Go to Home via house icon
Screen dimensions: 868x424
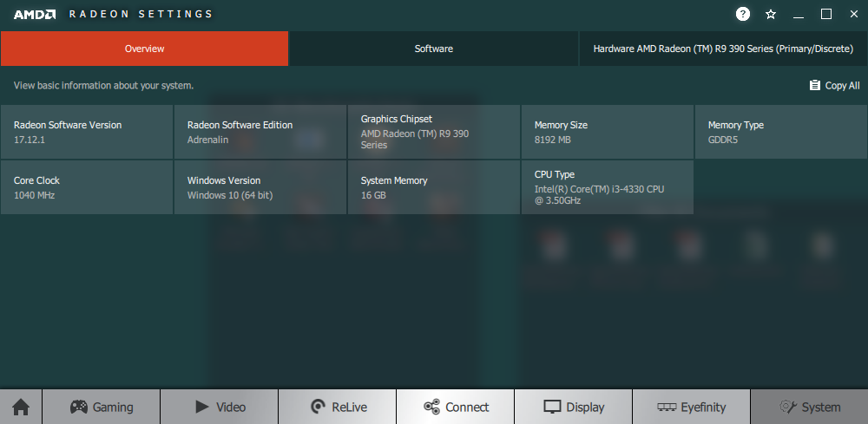[21, 408]
